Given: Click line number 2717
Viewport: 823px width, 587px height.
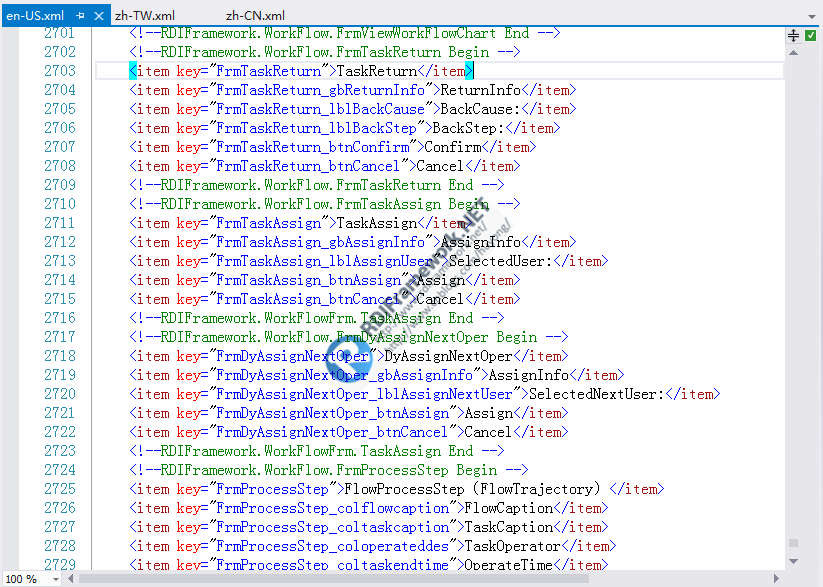Looking at the screenshot, I should (60, 337).
